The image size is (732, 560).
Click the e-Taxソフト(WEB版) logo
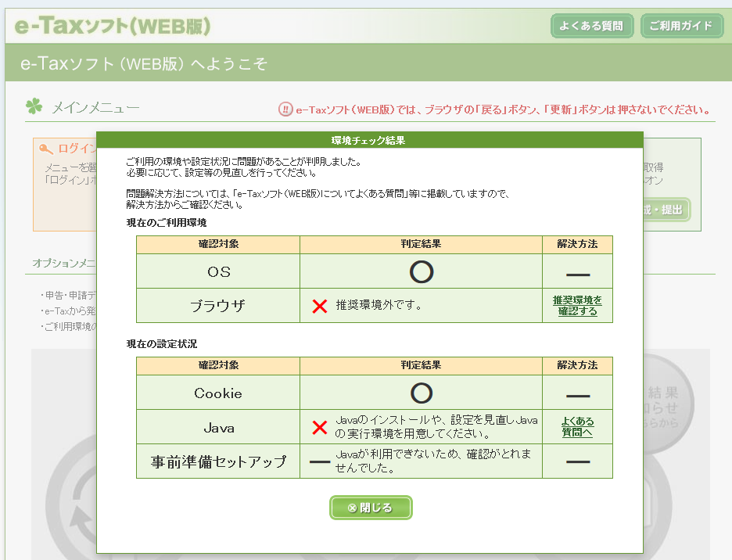click(113, 26)
